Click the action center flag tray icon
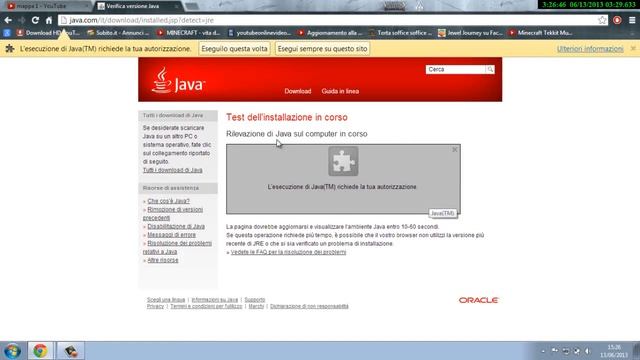This screenshot has height=360, width=640. (555, 351)
